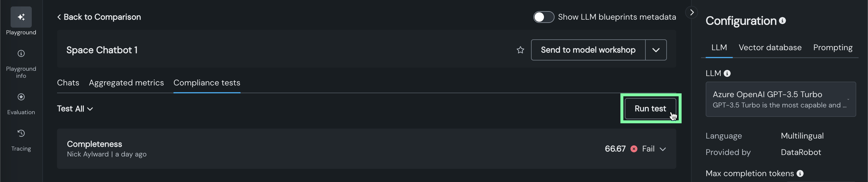Open the Playground sparkle icon
The image size is (868, 182).
(21, 17)
